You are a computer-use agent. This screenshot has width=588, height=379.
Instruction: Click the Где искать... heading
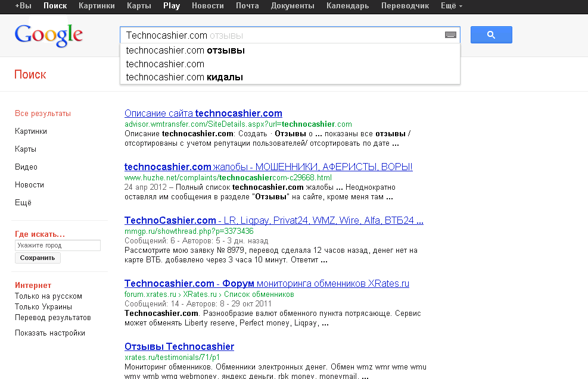(x=40, y=234)
